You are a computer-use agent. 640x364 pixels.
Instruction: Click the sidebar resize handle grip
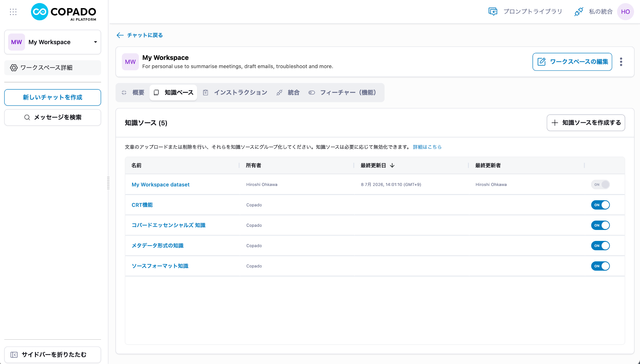[108, 183]
